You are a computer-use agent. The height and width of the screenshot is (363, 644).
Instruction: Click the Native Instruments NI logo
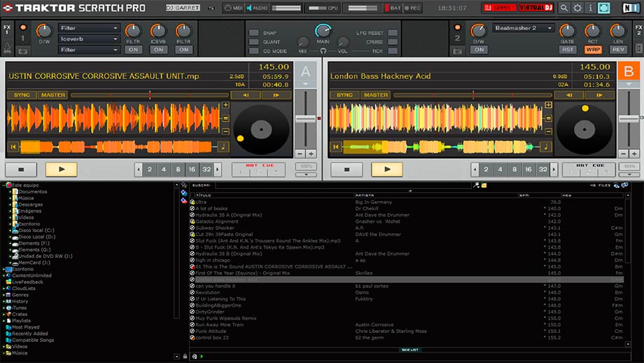pos(631,8)
